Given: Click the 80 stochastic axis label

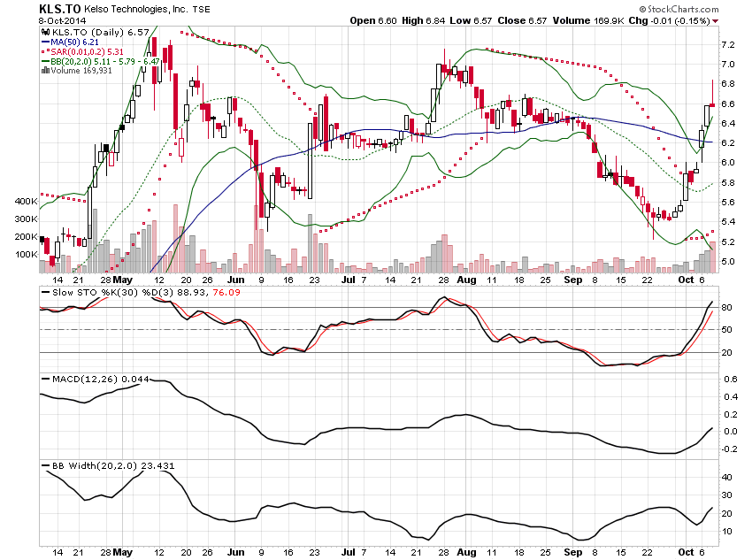Looking at the screenshot, I should 726,307.
